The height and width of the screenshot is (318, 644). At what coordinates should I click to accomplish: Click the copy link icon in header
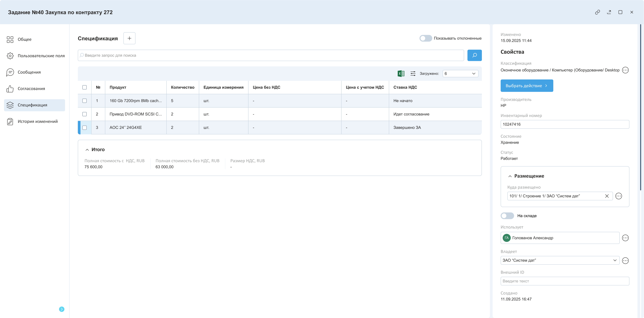tap(597, 12)
